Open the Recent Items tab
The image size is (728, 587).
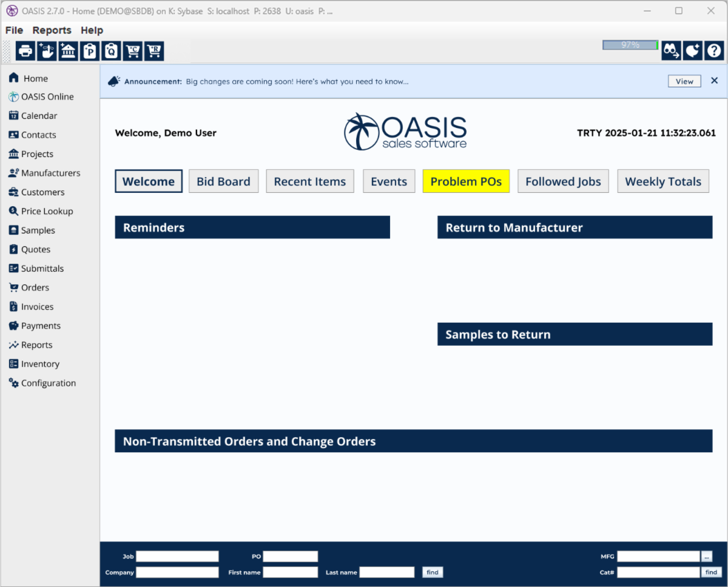click(310, 181)
